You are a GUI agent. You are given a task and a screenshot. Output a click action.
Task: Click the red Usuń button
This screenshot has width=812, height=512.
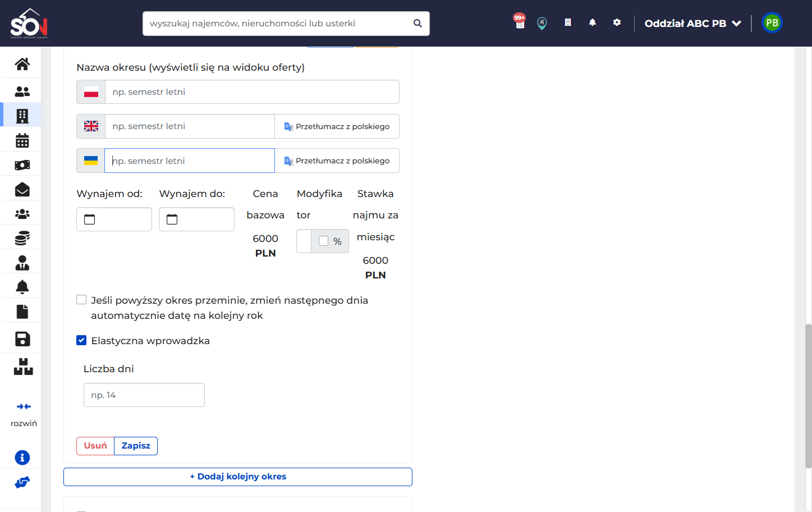[95, 446]
